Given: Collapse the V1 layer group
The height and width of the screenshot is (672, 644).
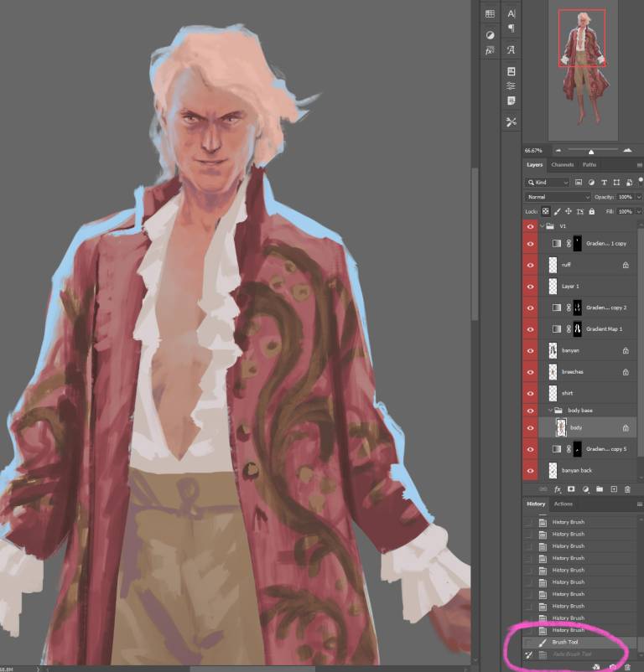Looking at the screenshot, I should (541, 226).
